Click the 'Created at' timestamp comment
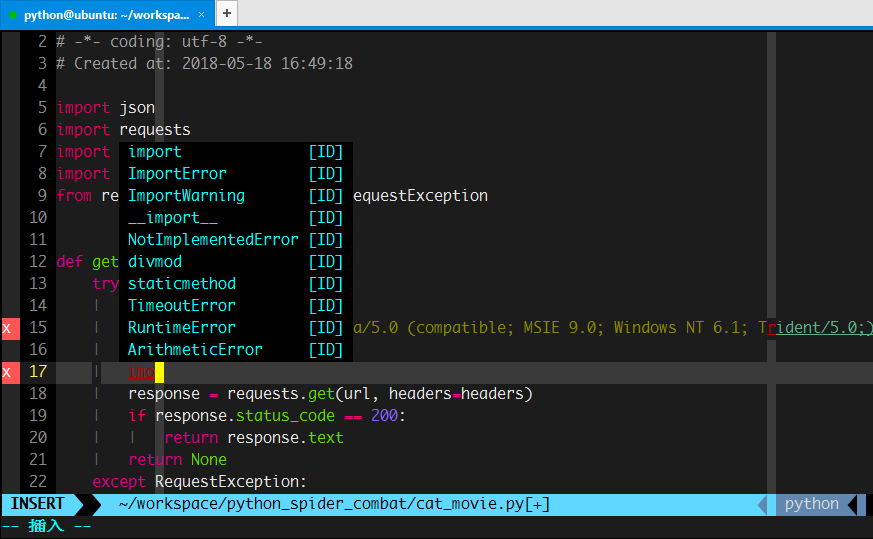 point(204,63)
